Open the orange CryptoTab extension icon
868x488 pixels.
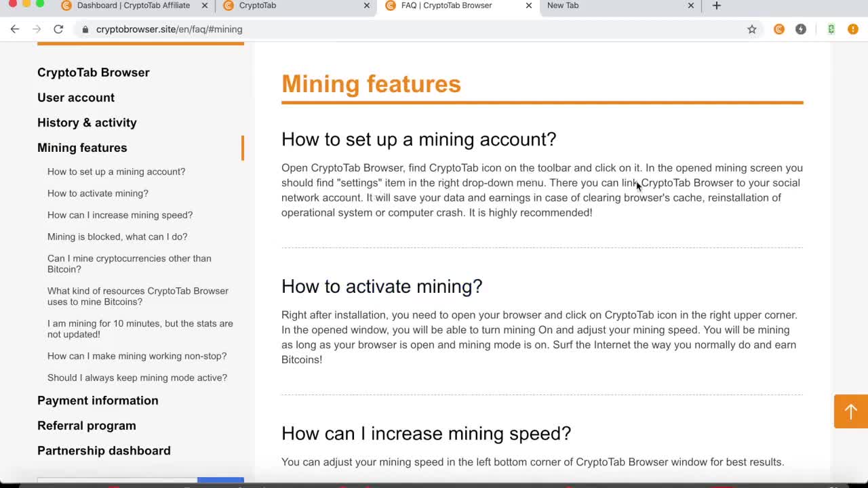(x=779, y=29)
